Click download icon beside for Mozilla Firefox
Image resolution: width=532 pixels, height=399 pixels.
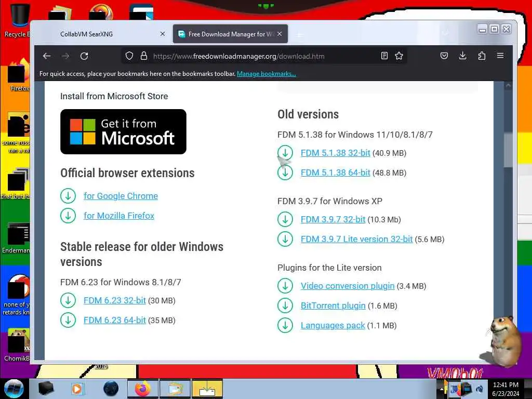(x=68, y=216)
